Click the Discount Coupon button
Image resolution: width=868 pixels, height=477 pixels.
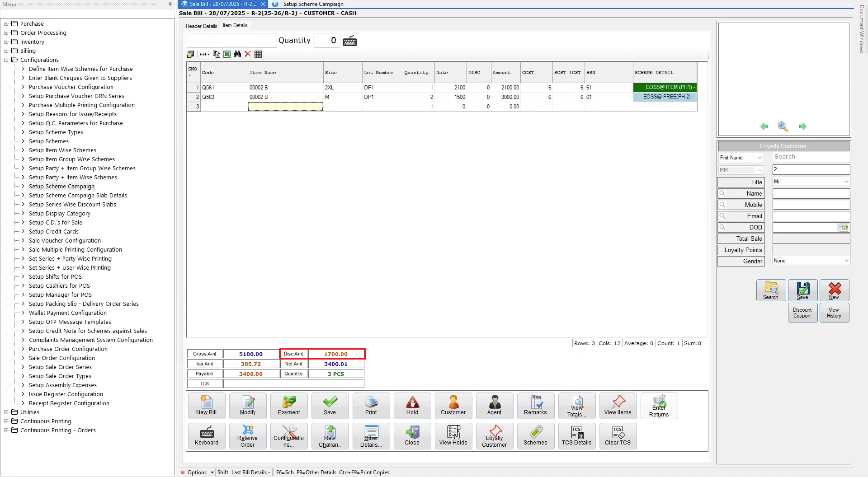[802, 313]
